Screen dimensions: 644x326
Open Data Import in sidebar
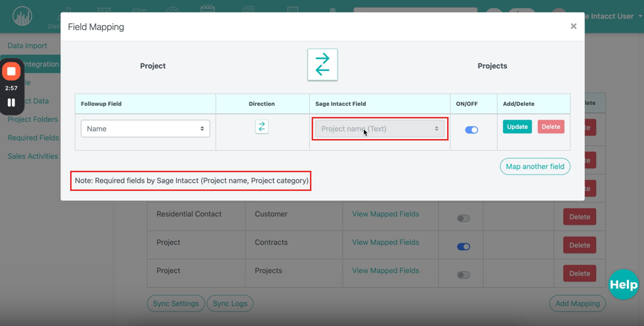[27, 46]
